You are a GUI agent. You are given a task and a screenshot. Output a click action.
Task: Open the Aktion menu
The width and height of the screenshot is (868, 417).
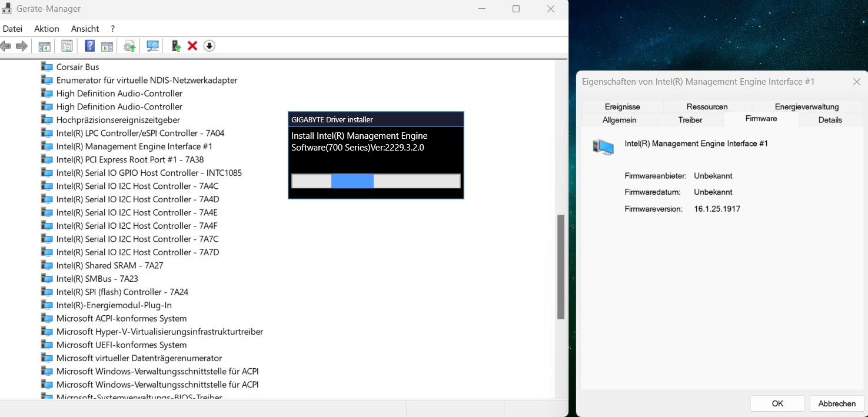[x=46, y=28]
